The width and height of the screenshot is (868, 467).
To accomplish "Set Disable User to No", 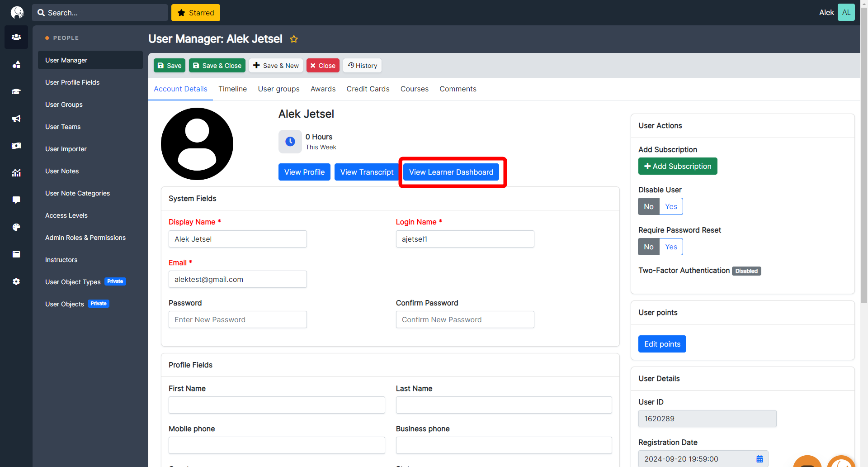I will (x=649, y=206).
